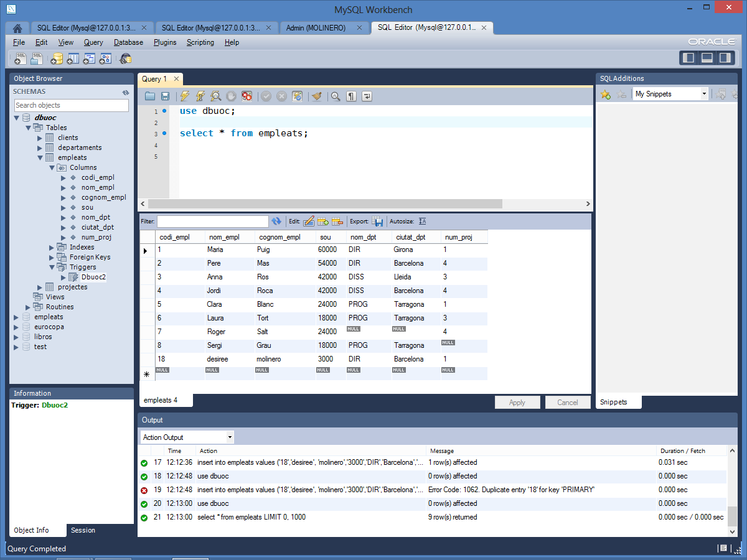This screenshot has width=747, height=560.
Task: Open the My Snippets dropdown
Action: [671, 94]
